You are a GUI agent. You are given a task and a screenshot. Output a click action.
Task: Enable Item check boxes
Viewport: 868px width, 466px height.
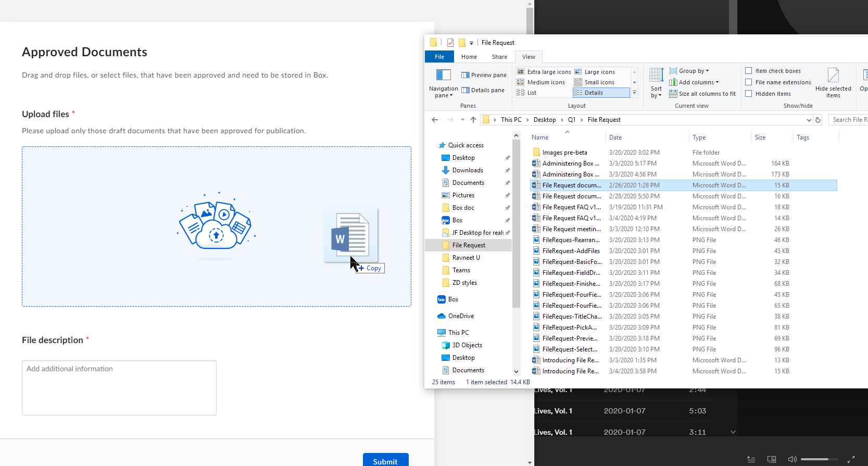tap(749, 71)
